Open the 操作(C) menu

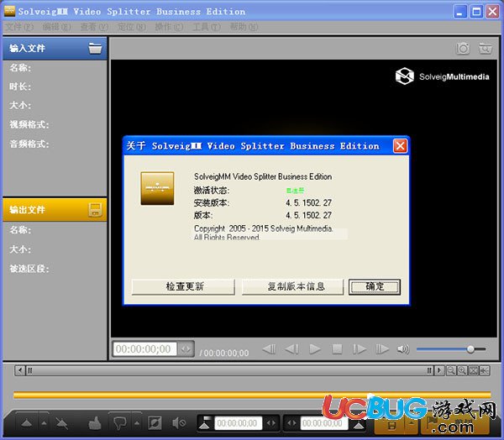pos(169,27)
